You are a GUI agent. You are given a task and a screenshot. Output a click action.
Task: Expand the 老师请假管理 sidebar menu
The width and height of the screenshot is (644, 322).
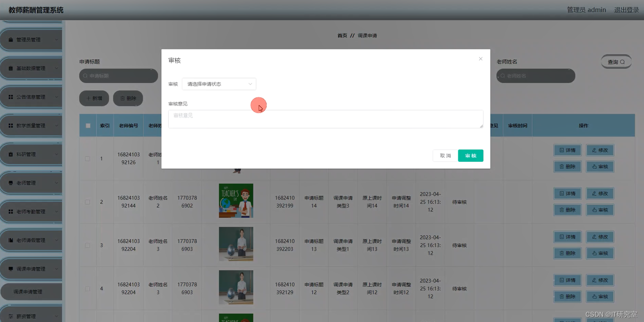click(31, 240)
